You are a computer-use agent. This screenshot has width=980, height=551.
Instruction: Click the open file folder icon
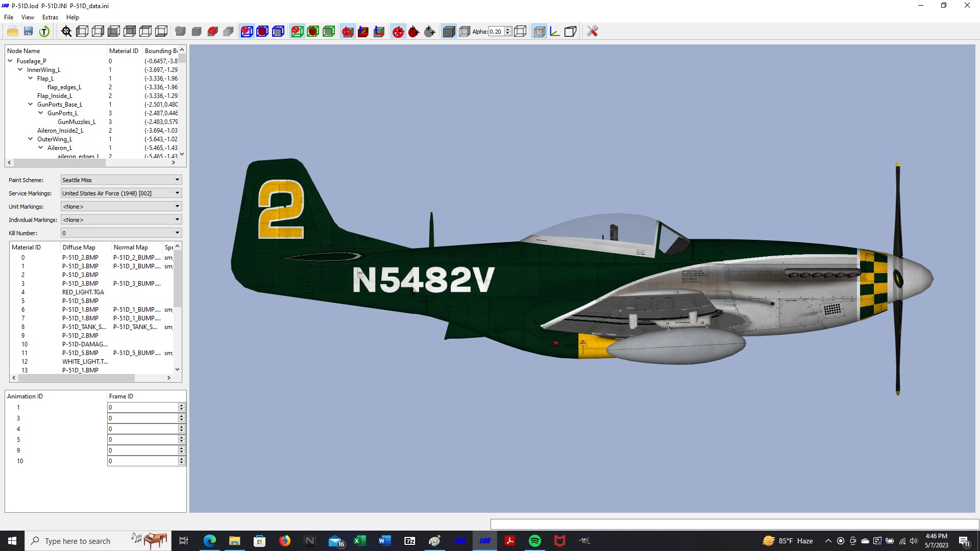pos(13,32)
